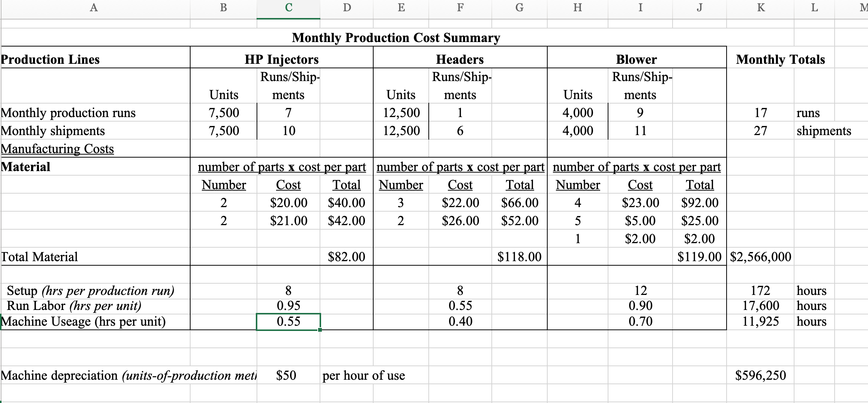Click the cell showing 17 runs

760,113
